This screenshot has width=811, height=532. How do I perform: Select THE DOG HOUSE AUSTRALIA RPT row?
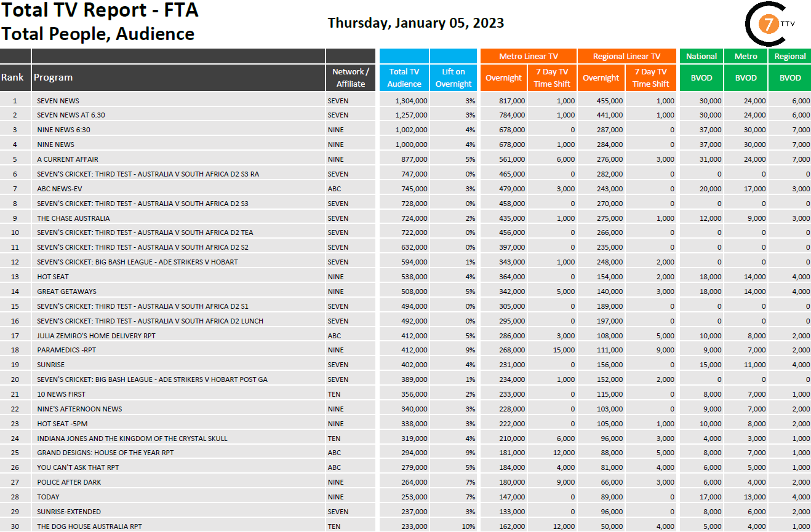pyautogui.click(x=405, y=526)
